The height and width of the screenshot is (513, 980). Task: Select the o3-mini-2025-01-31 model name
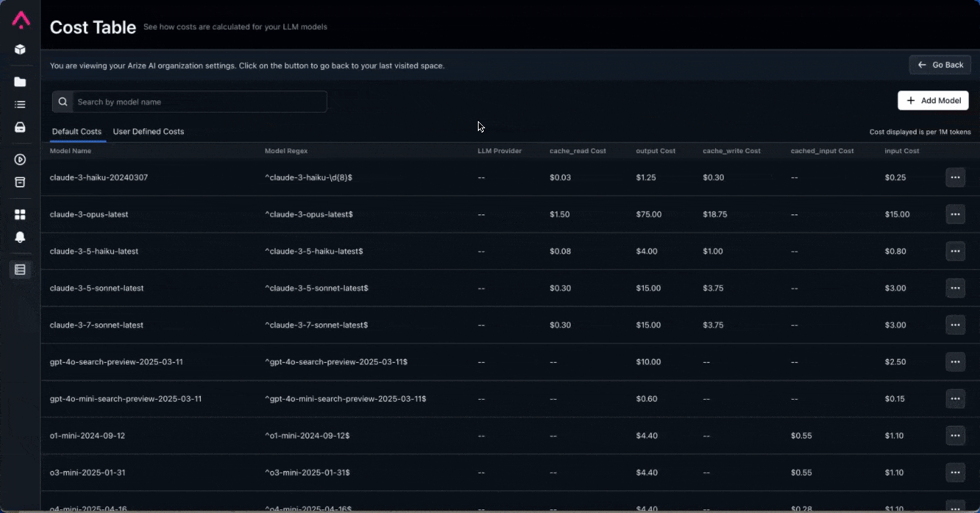pos(88,472)
